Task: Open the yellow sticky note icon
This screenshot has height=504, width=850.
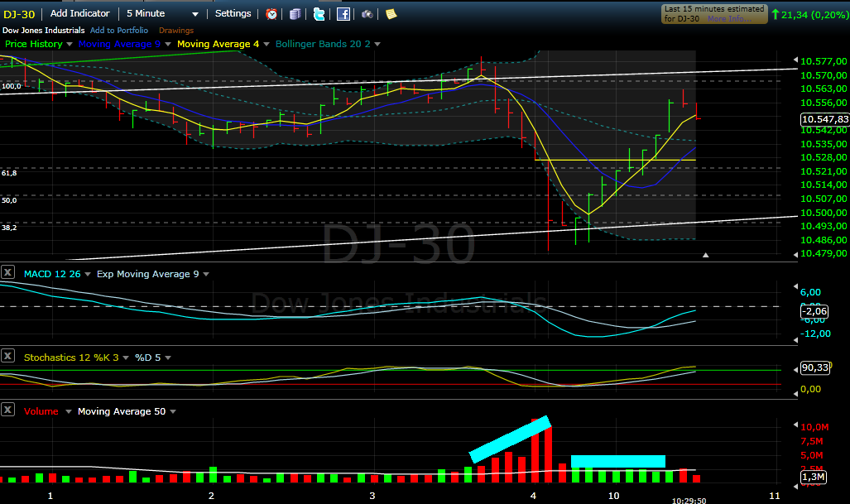Action: [x=391, y=14]
